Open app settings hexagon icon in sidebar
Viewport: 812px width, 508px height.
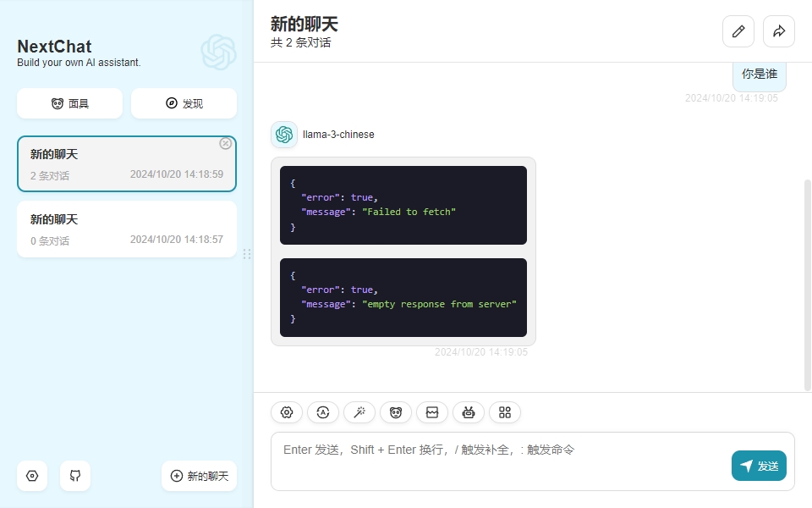click(32, 476)
